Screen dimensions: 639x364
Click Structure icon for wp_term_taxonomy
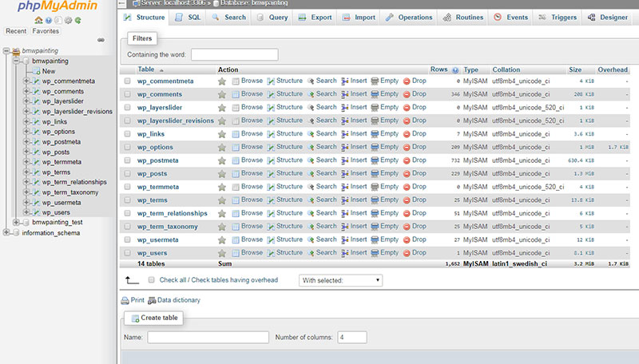tap(271, 227)
